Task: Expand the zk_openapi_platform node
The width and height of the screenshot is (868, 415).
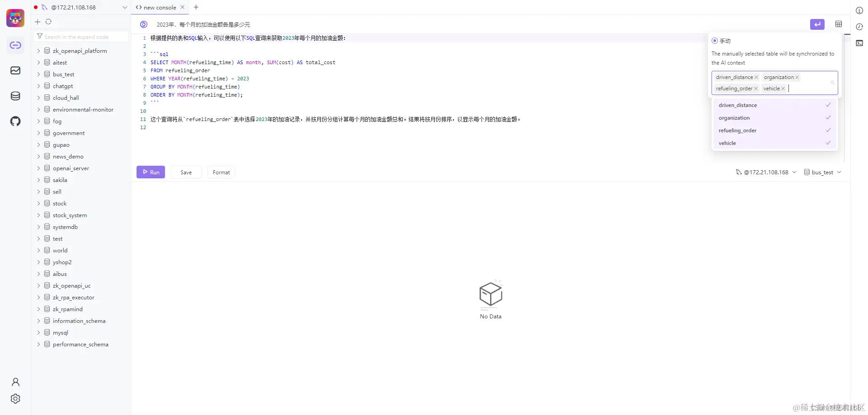Action: pos(38,51)
